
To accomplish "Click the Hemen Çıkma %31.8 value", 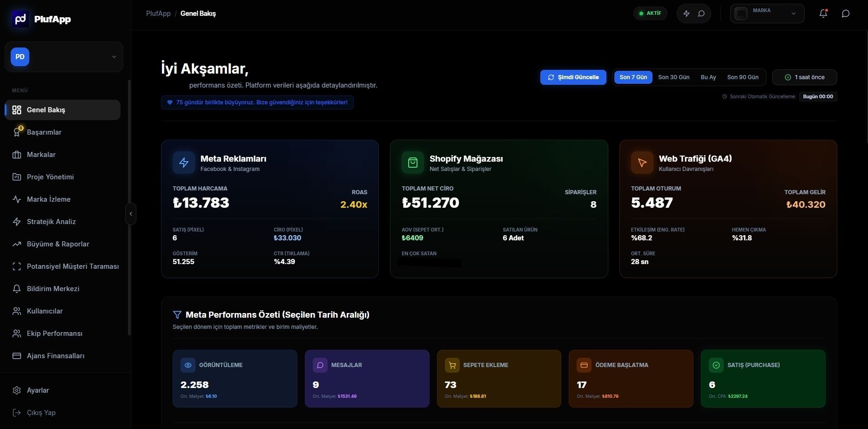I will click(742, 238).
